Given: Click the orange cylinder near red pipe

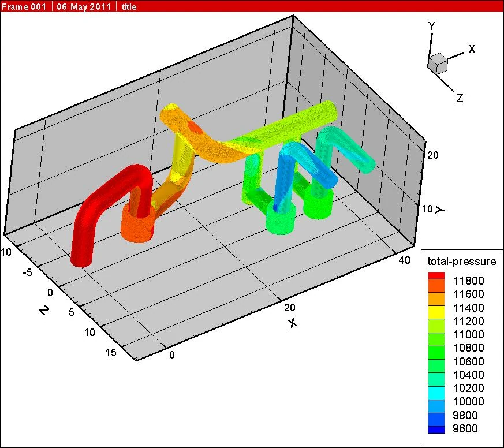Looking at the screenshot, I should (137, 223).
